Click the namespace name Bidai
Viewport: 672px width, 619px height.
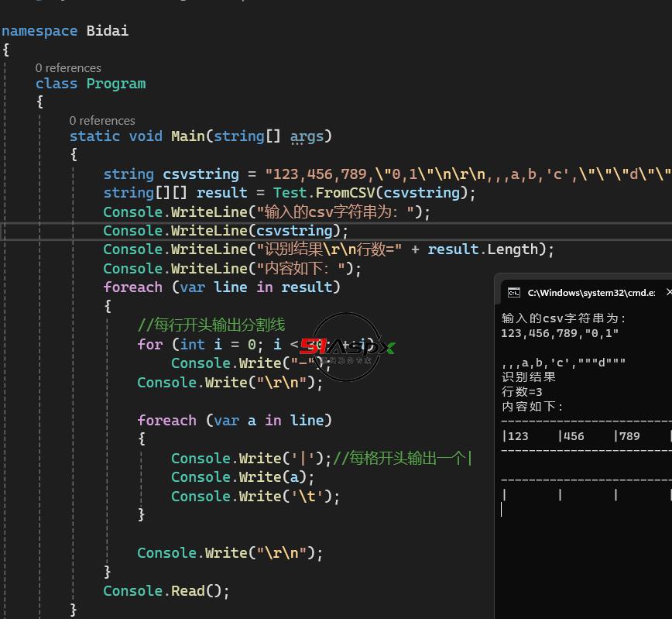pos(108,31)
